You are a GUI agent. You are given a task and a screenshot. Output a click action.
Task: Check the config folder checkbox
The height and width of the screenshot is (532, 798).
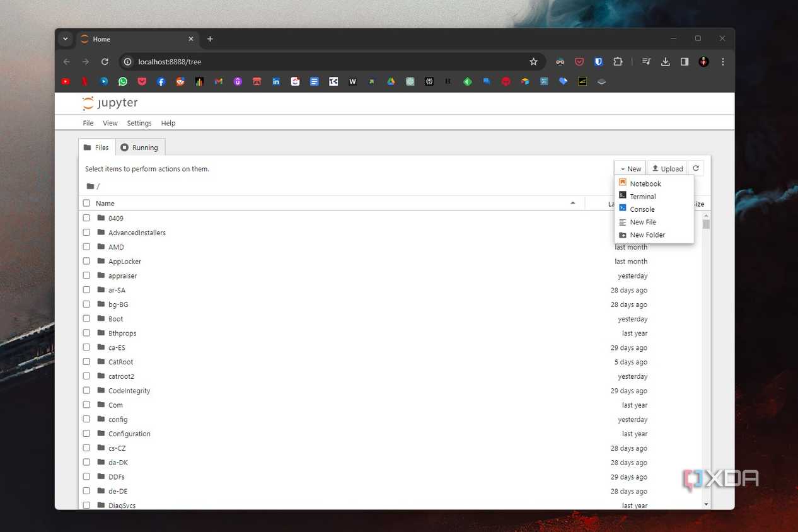pyautogui.click(x=86, y=419)
